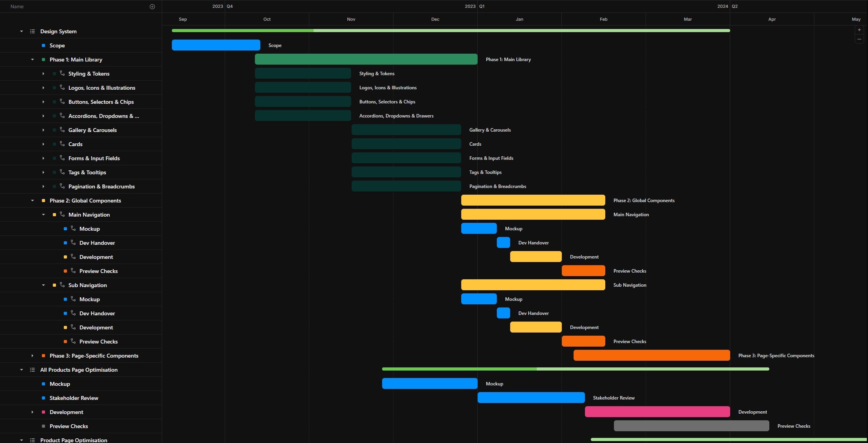Click subtask icon next to Main Navigation
The image size is (868, 443).
(x=62, y=214)
